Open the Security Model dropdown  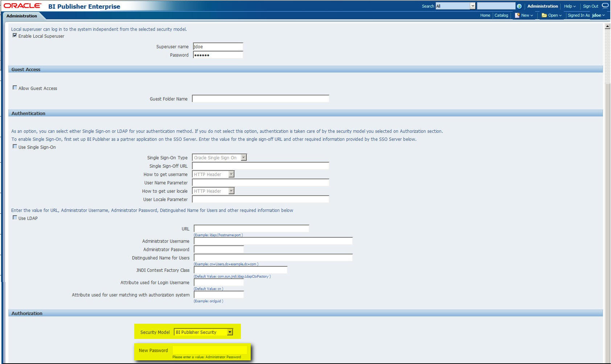tap(204, 332)
